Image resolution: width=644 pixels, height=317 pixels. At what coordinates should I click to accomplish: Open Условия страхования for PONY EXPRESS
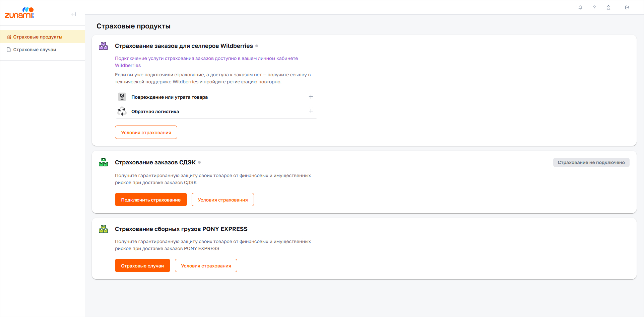pyautogui.click(x=206, y=266)
